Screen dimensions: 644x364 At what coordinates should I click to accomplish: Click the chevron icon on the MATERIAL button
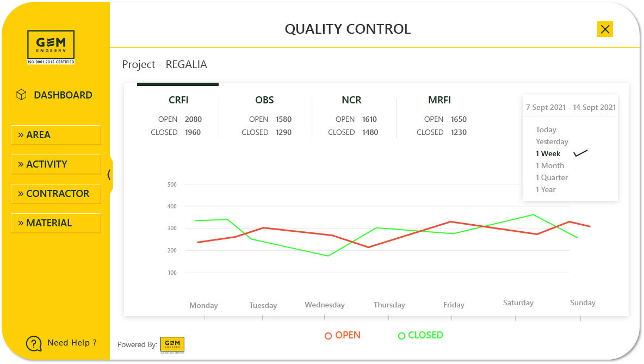20,223
